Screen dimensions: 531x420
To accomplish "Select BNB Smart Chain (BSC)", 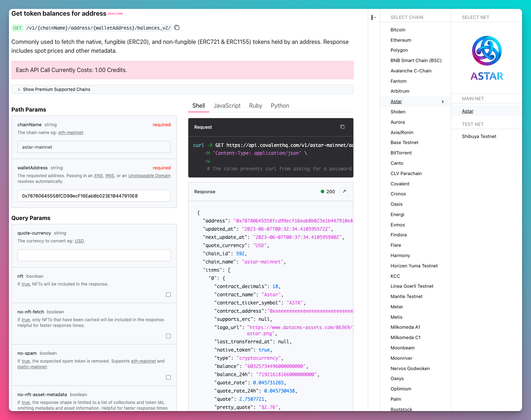I will (416, 61).
